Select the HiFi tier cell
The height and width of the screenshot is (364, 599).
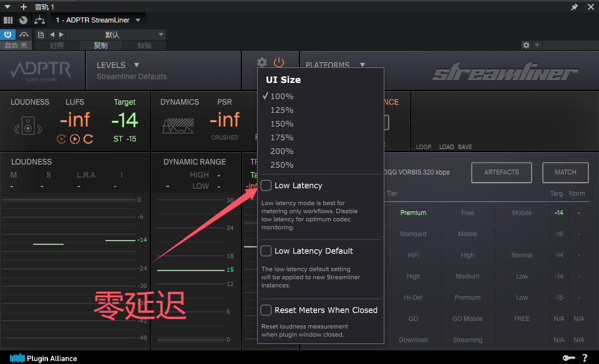pyautogui.click(x=413, y=256)
